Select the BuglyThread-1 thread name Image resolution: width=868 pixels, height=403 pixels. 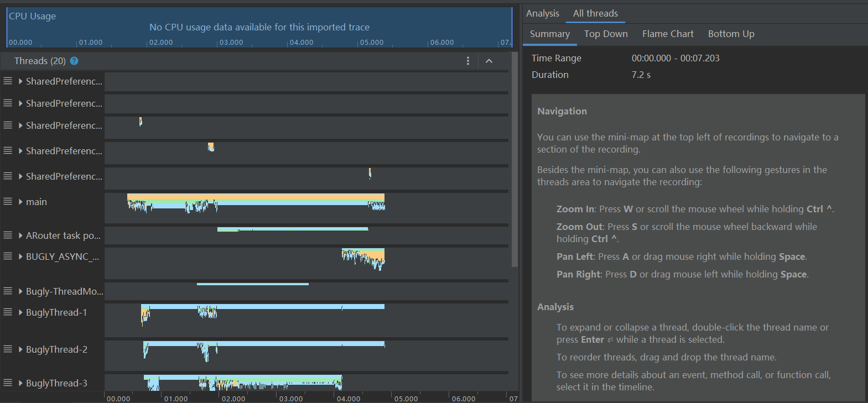click(x=56, y=312)
